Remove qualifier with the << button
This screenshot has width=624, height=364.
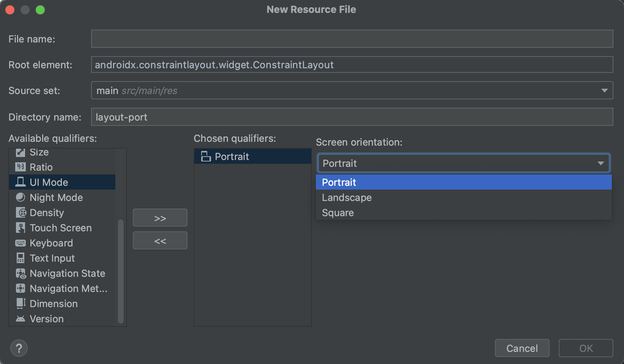[160, 241]
